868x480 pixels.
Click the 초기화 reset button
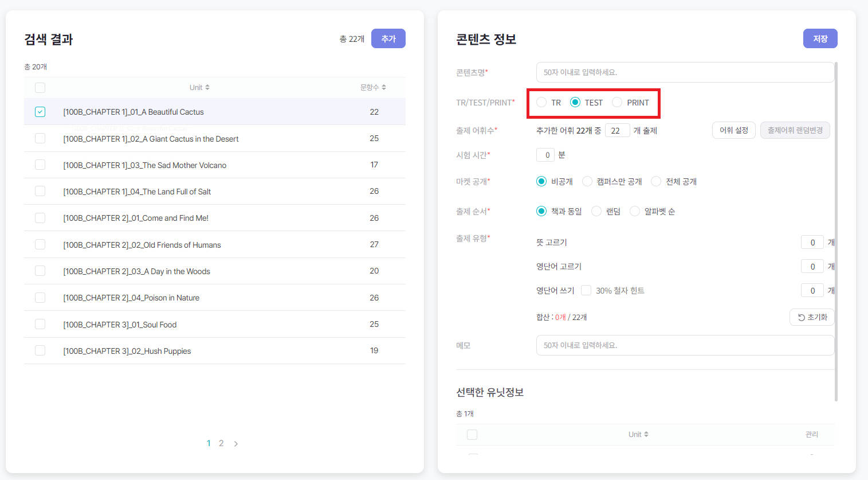coord(812,317)
